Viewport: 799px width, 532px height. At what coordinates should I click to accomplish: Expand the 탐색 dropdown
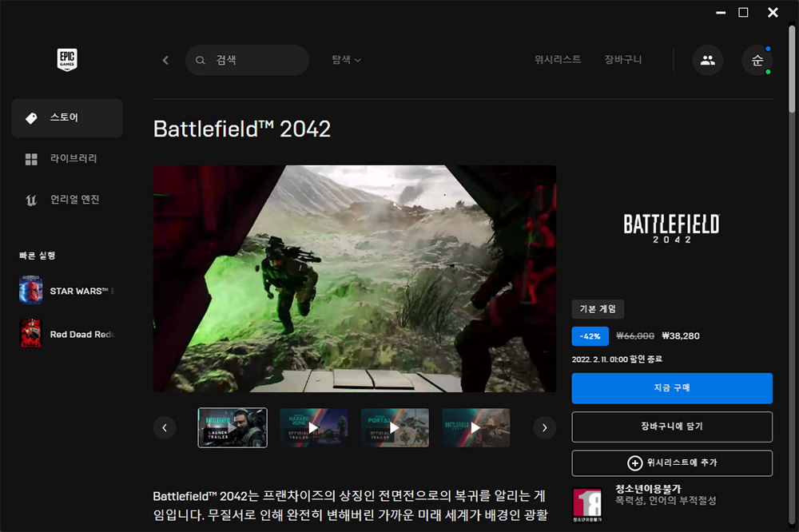tap(347, 60)
